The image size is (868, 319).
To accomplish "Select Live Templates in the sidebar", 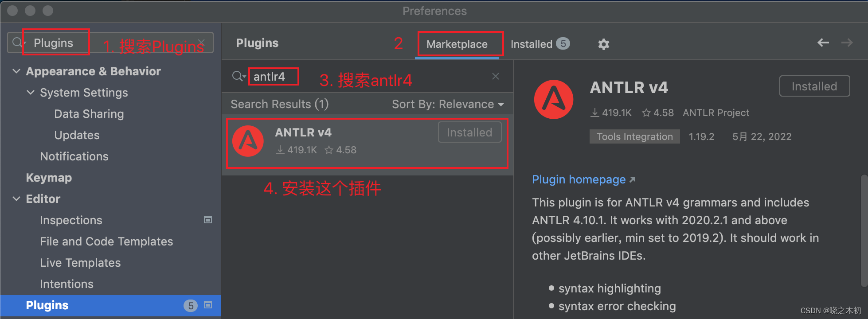I will pos(80,262).
